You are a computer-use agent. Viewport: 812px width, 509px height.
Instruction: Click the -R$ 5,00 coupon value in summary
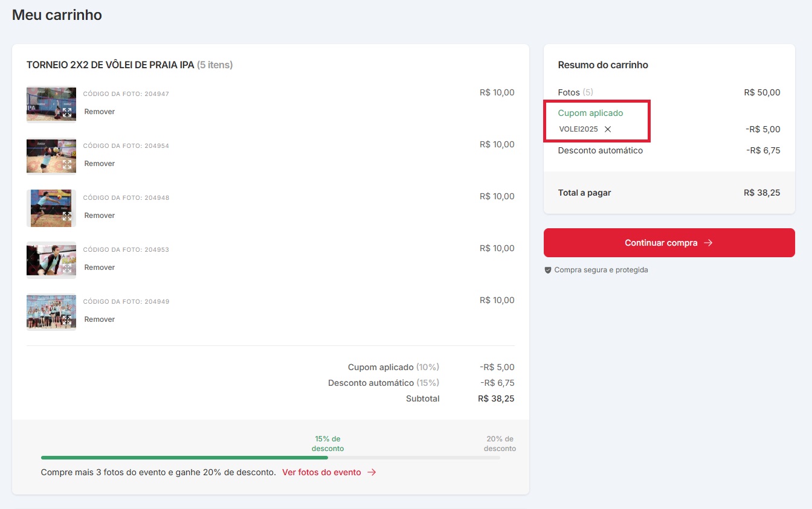pos(763,129)
